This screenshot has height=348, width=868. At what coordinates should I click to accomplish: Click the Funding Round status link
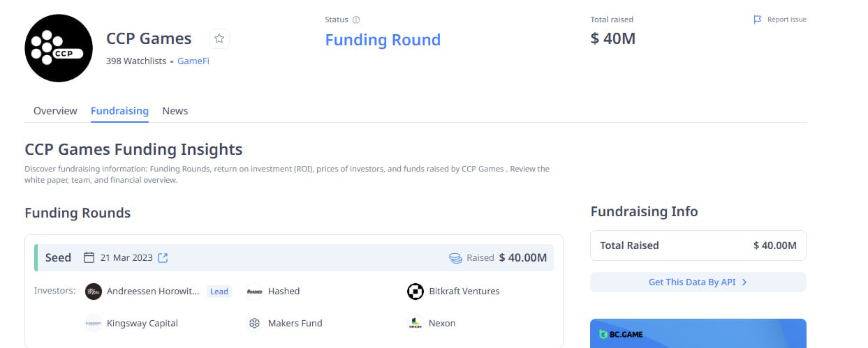coord(383,40)
